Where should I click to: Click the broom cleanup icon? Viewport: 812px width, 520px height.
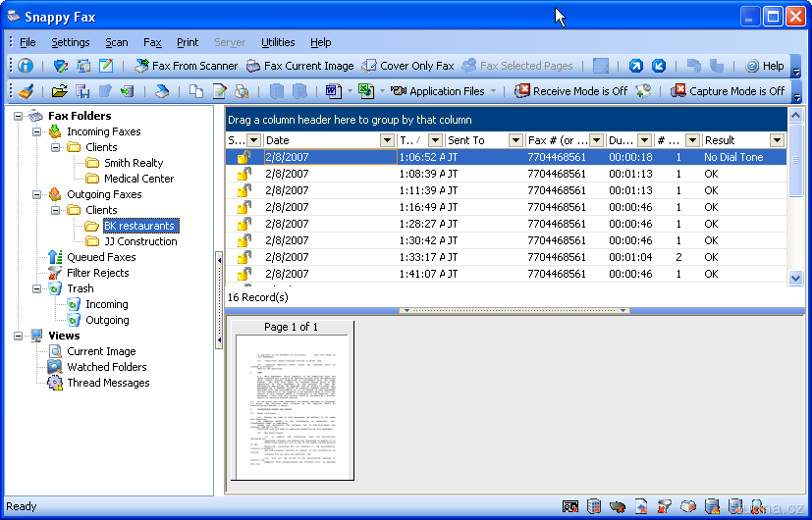click(26, 91)
